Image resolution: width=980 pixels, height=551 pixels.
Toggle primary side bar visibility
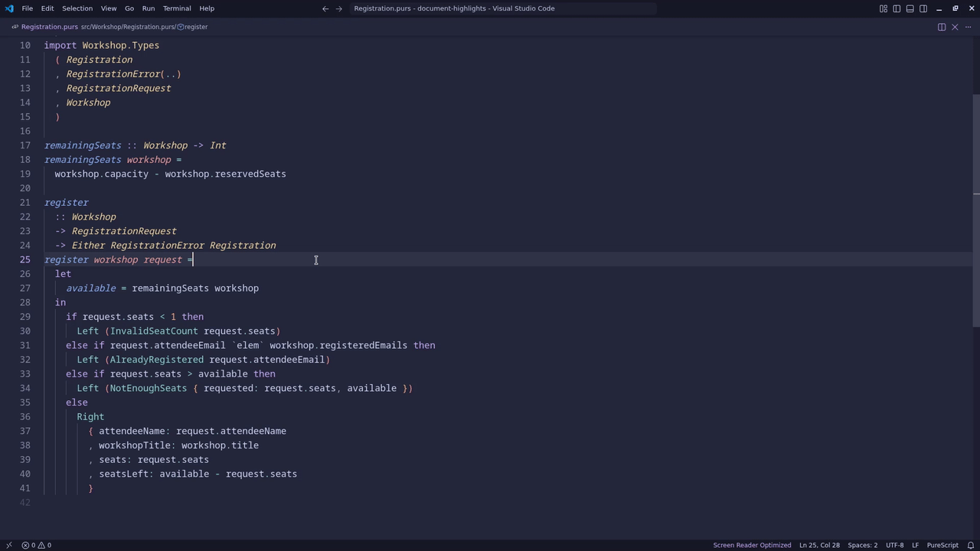(897, 8)
